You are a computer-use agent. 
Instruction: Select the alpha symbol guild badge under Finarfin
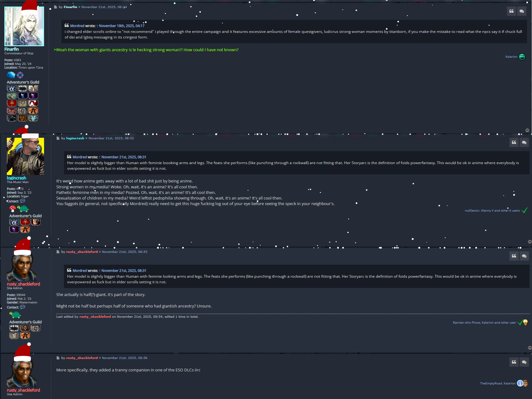12,88
